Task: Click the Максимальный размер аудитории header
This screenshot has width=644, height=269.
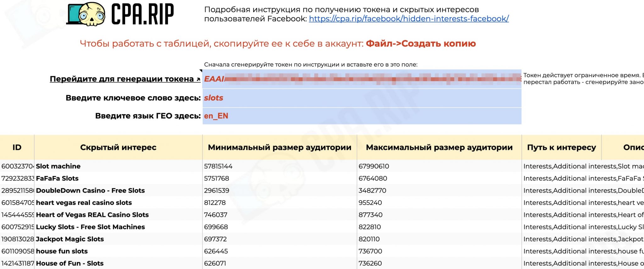Action: pos(439,147)
